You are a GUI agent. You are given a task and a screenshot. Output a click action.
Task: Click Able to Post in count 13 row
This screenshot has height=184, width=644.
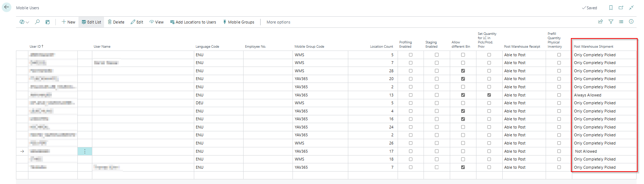click(515, 95)
